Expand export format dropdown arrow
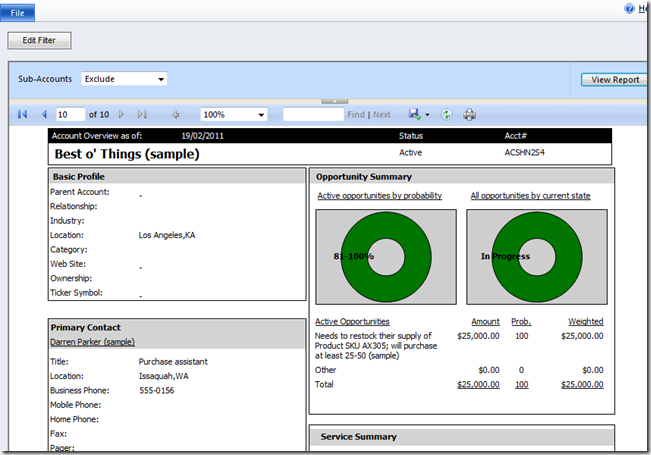 [x=428, y=115]
